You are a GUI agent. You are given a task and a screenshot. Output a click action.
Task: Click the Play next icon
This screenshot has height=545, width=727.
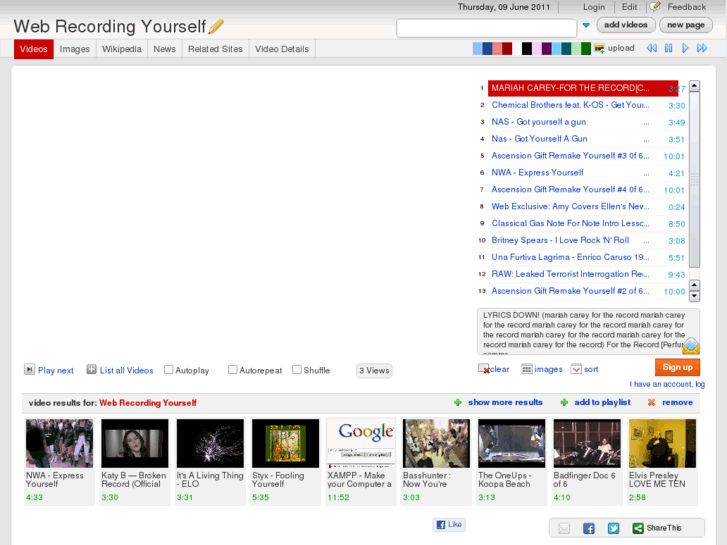[29, 369]
